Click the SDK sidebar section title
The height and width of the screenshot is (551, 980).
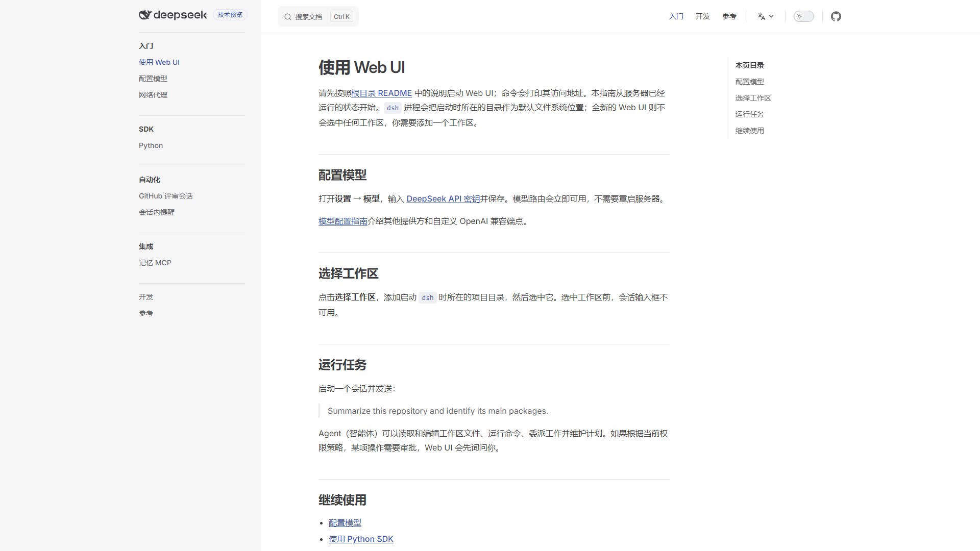(146, 129)
